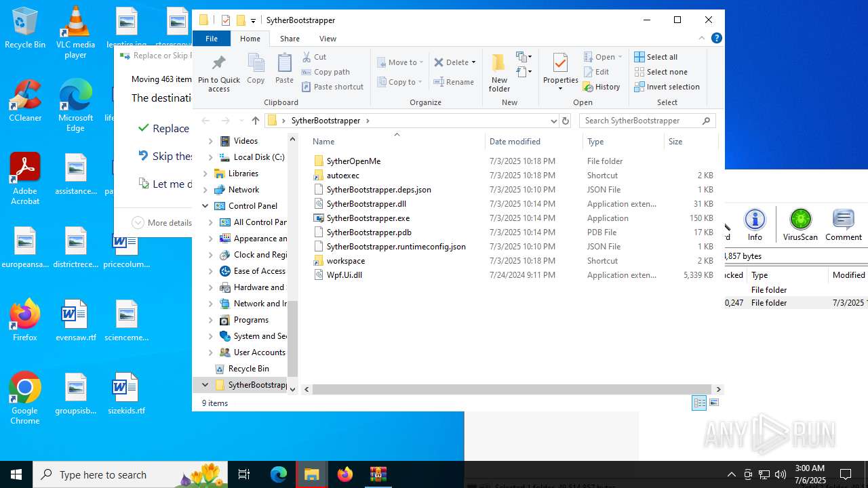Expand More details in Replace dialog

161,222
